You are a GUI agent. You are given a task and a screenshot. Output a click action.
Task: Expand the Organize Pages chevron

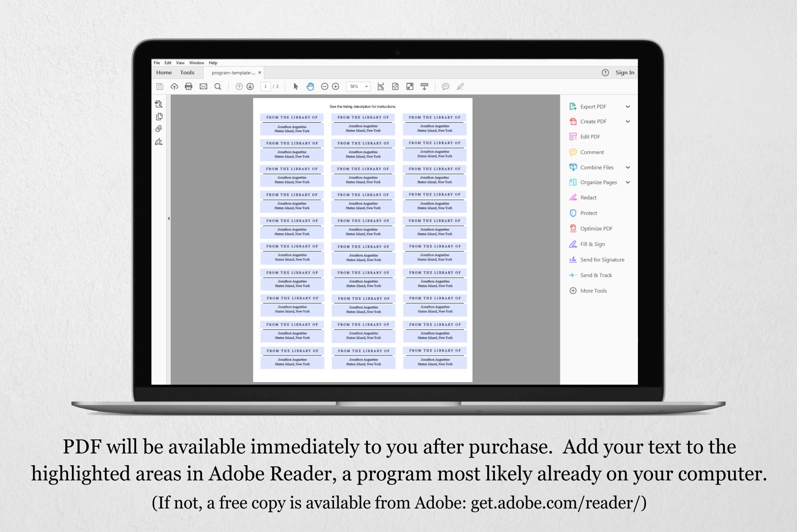628,183
